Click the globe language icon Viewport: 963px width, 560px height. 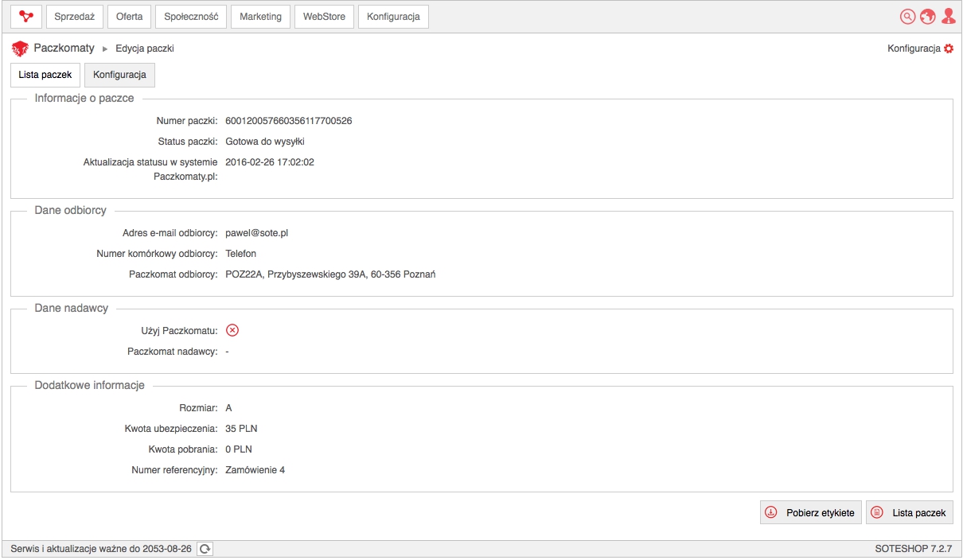927,17
